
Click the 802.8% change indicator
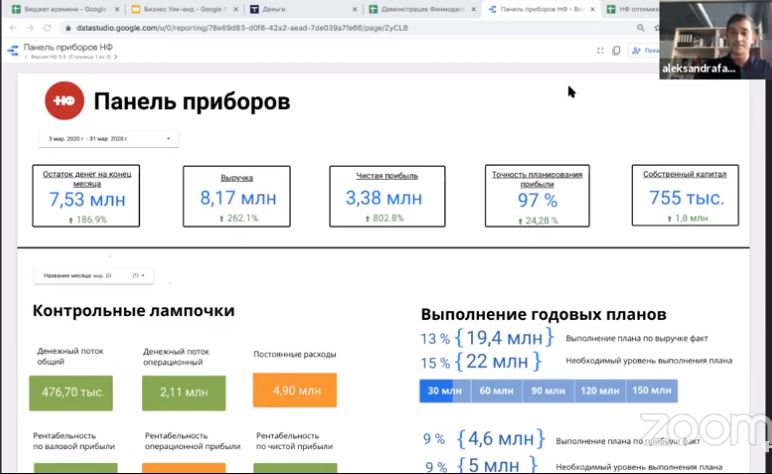pyautogui.click(x=384, y=218)
